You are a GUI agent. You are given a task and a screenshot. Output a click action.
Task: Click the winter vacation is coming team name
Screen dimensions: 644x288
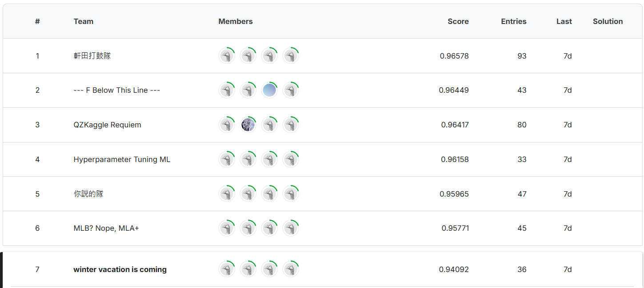tap(120, 269)
